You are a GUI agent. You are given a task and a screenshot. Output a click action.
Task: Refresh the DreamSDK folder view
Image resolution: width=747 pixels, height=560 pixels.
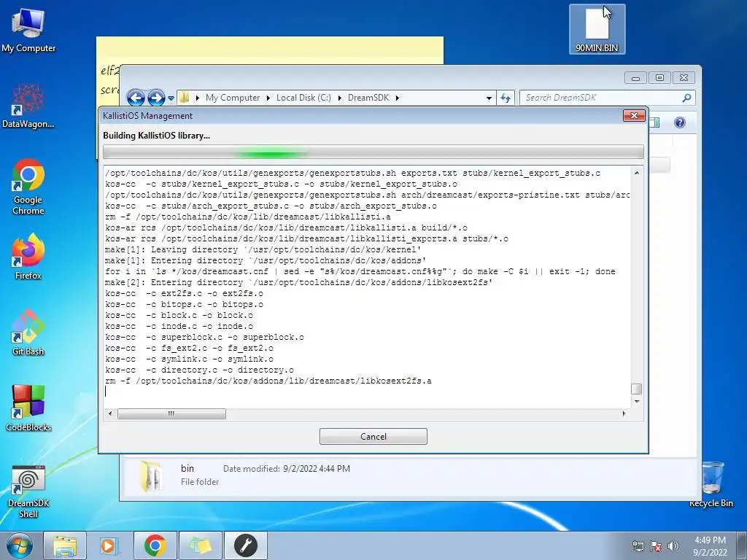[x=506, y=98]
